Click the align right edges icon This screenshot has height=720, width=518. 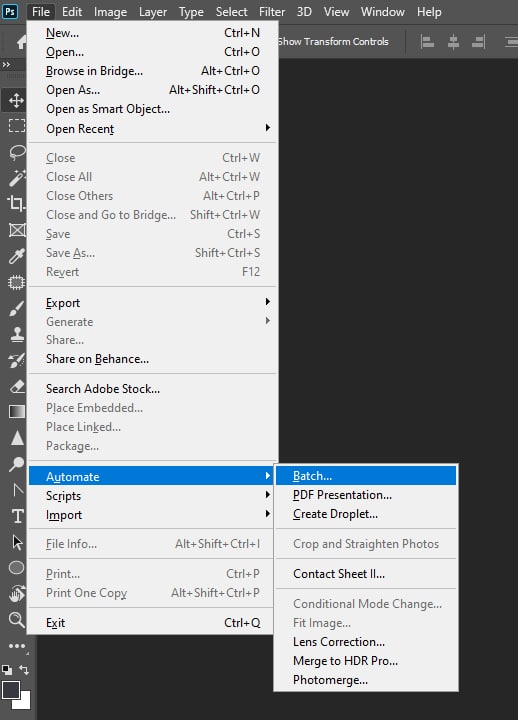click(x=479, y=42)
